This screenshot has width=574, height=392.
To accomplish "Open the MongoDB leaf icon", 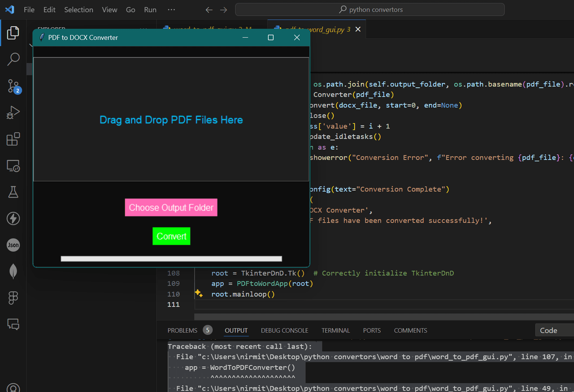I will tap(13, 271).
